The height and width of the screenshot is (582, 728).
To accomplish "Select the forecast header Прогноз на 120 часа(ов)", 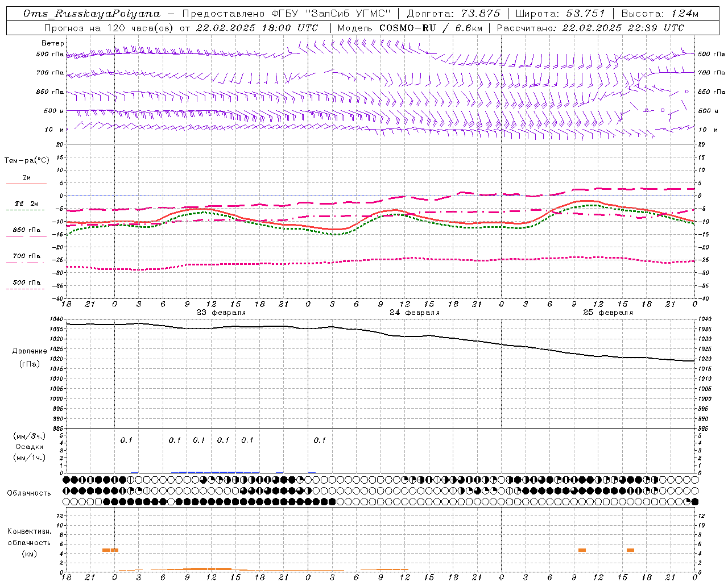I will (x=109, y=28).
